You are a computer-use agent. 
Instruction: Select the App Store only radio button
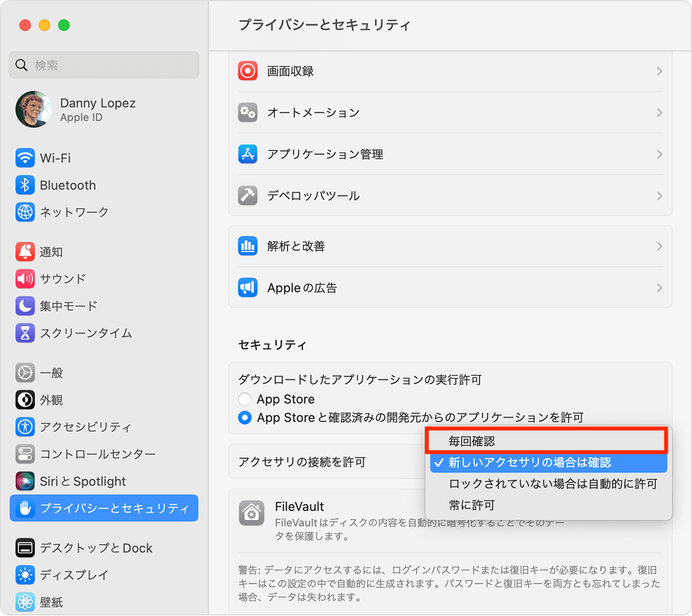coord(245,399)
